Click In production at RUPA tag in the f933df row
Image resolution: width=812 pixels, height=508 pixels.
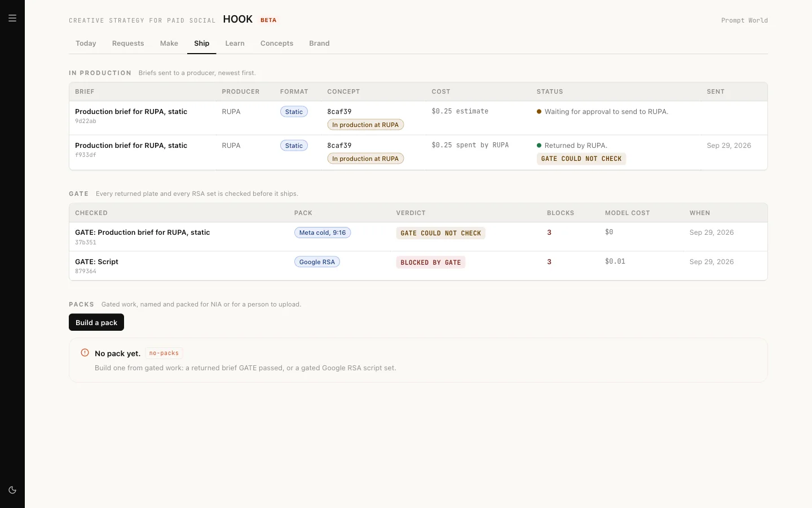(x=365, y=159)
